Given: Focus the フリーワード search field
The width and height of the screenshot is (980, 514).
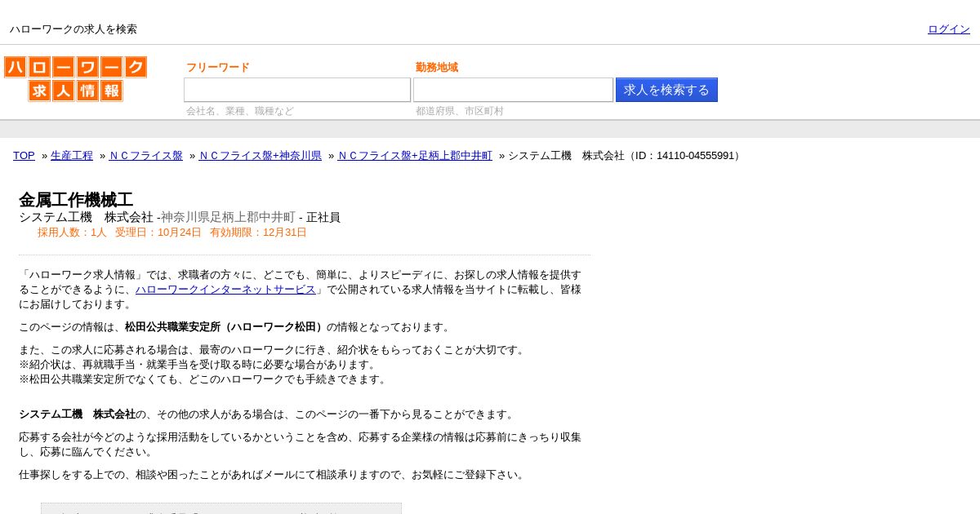Looking at the screenshot, I should 297,90.
